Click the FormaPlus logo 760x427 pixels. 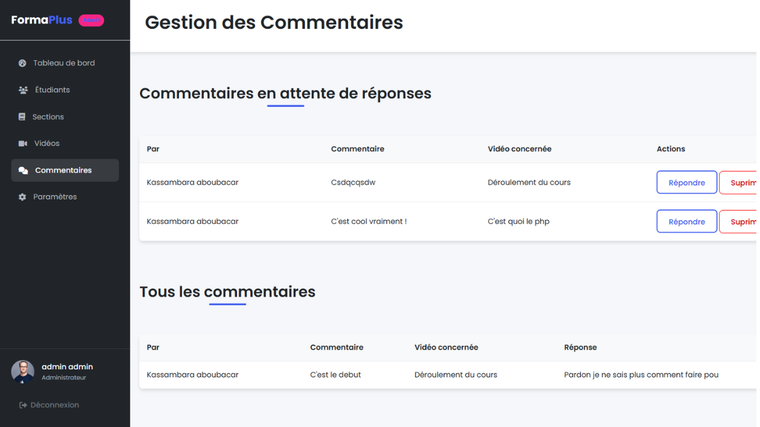(x=42, y=20)
